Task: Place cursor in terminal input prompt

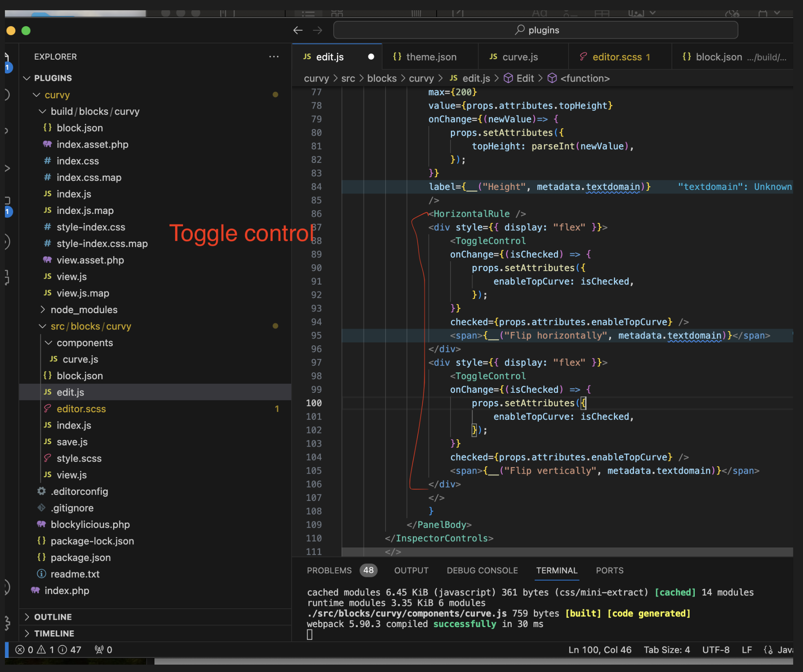Action: coord(310,634)
